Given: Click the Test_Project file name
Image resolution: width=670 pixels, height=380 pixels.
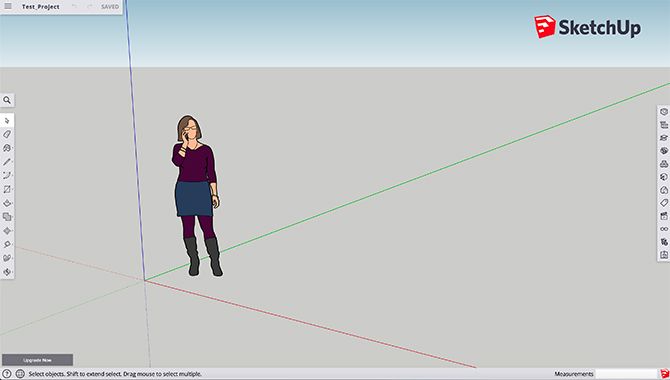Looking at the screenshot, I should pos(41,7).
